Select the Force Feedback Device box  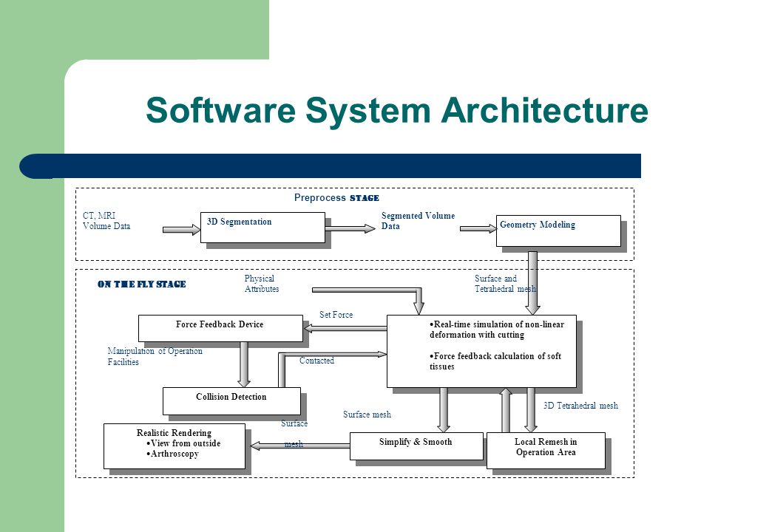click(x=220, y=328)
